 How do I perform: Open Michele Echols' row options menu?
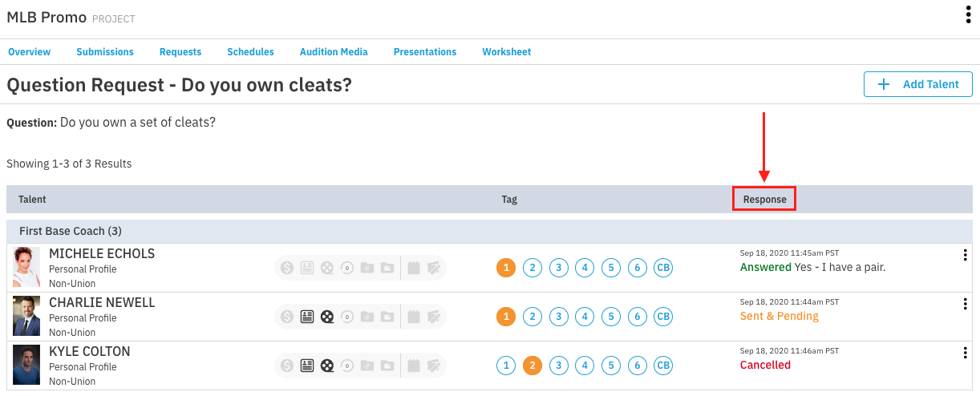[x=965, y=255]
